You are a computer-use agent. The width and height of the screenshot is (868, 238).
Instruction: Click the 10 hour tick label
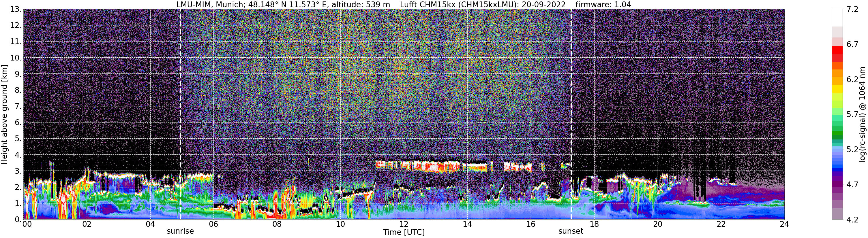pyautogui.click(x=340, y=224)
